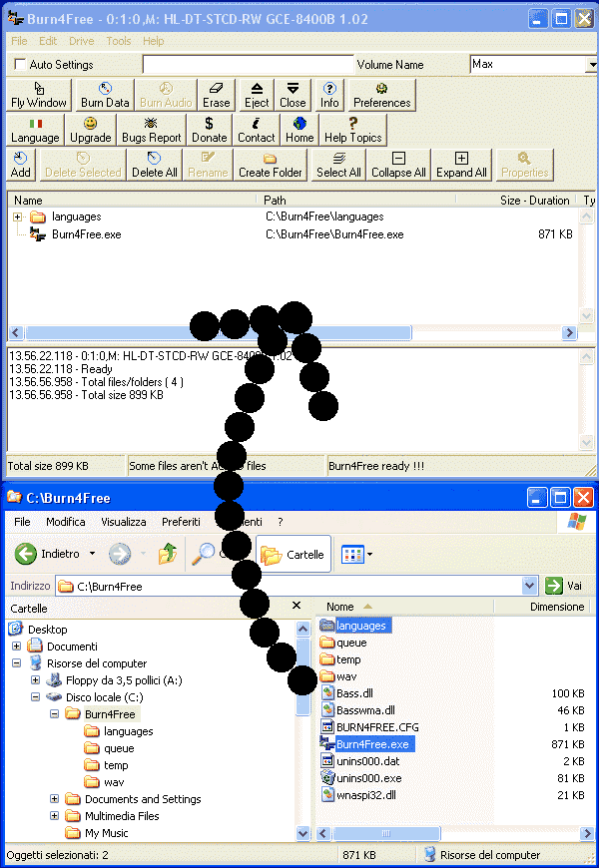Select wnaspi32.dll file
Viewport: 599px width, 868px height.
[x=365, y=795]
